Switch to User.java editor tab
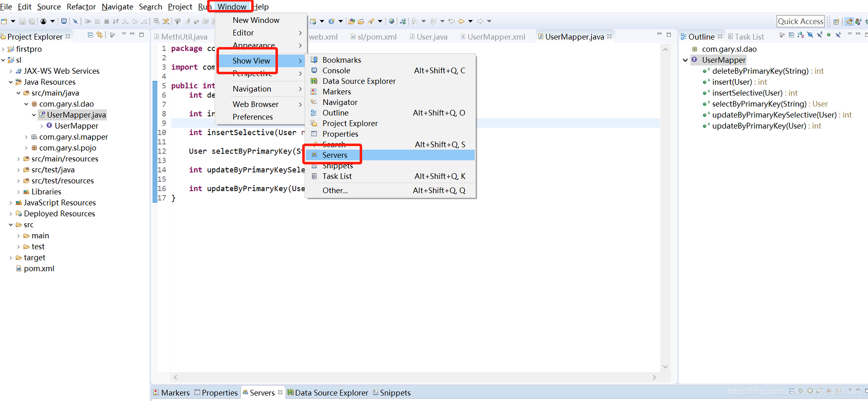Image resolution: width=868 pixels, height=401 pixels. point(429,37)
